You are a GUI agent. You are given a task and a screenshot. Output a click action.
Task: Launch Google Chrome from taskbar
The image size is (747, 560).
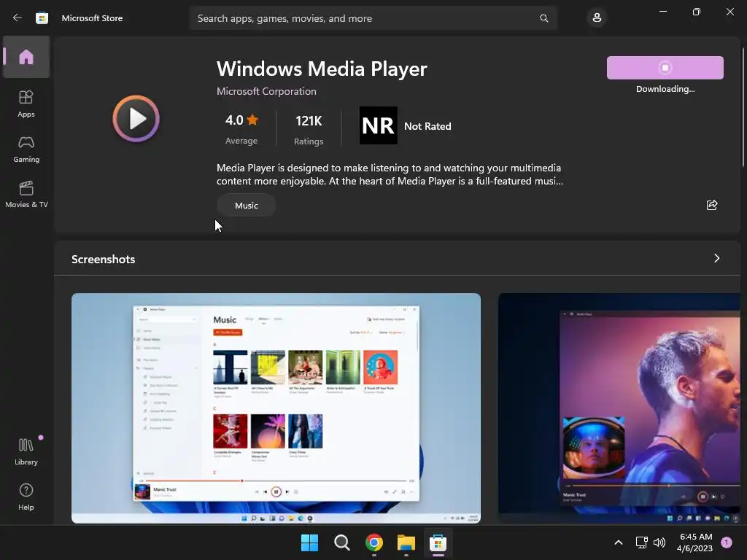point(374,542)
